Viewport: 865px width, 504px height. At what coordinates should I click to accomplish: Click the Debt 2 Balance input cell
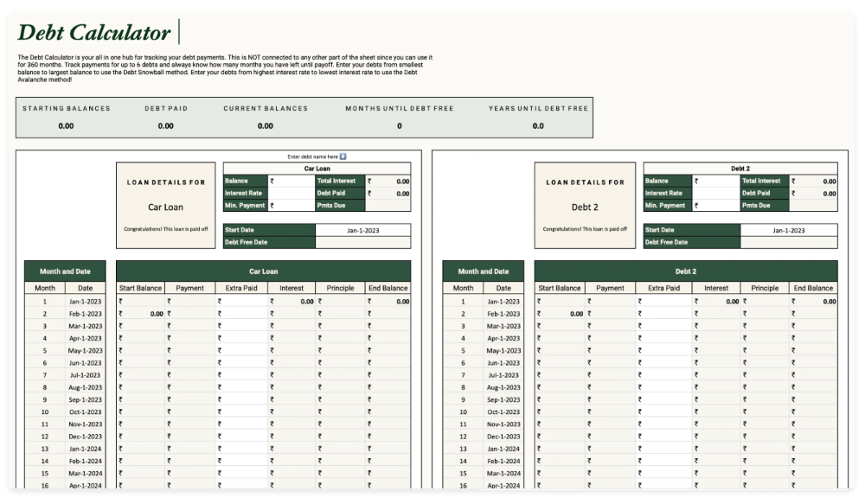716,182
